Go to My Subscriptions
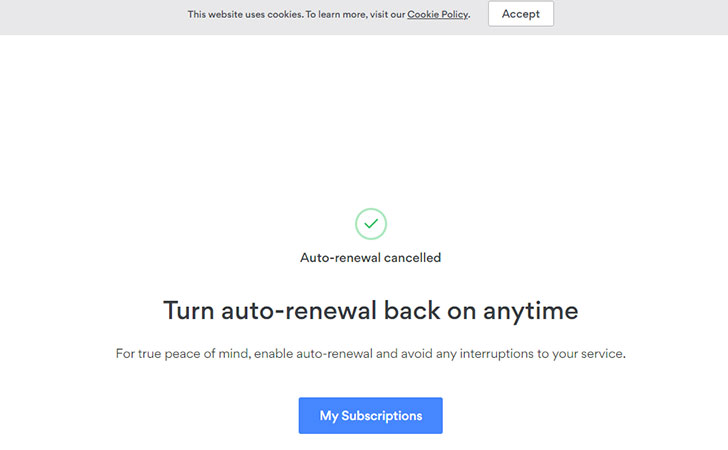The height and width of the screenshot is (450, 728). click(x=370, y=415)
